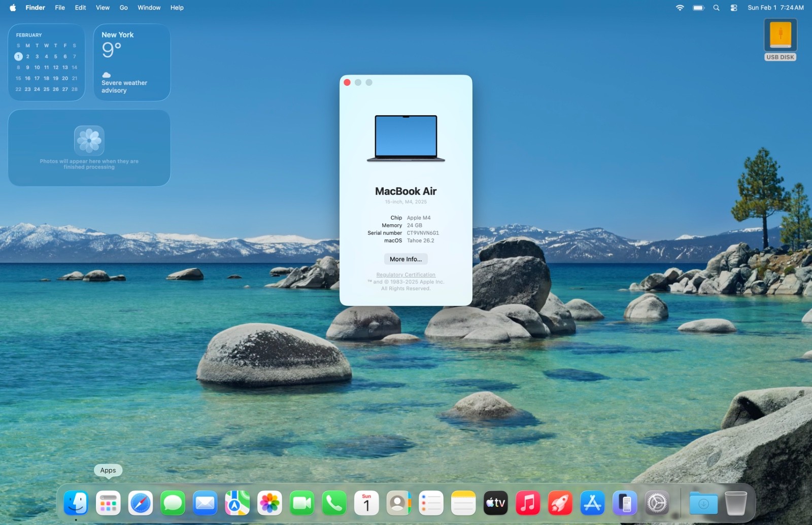Click "Severe weather advisory" in the weather widget
Viewport: 812px width, 525px height.
[x=124, y=87]
